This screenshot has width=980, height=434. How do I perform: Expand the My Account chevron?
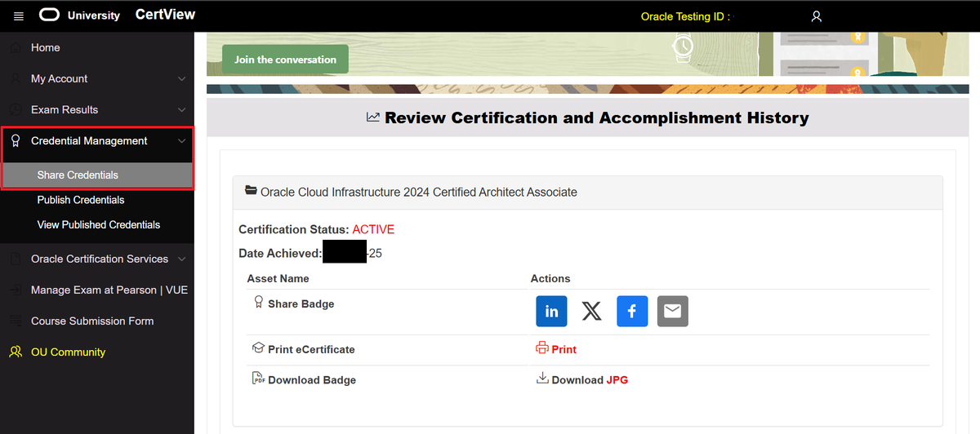point(181,79)
